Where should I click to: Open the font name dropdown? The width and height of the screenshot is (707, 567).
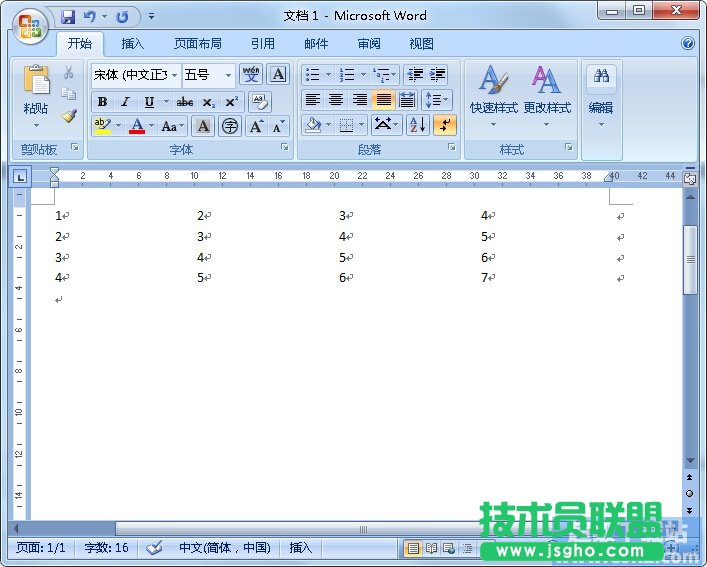174,75
